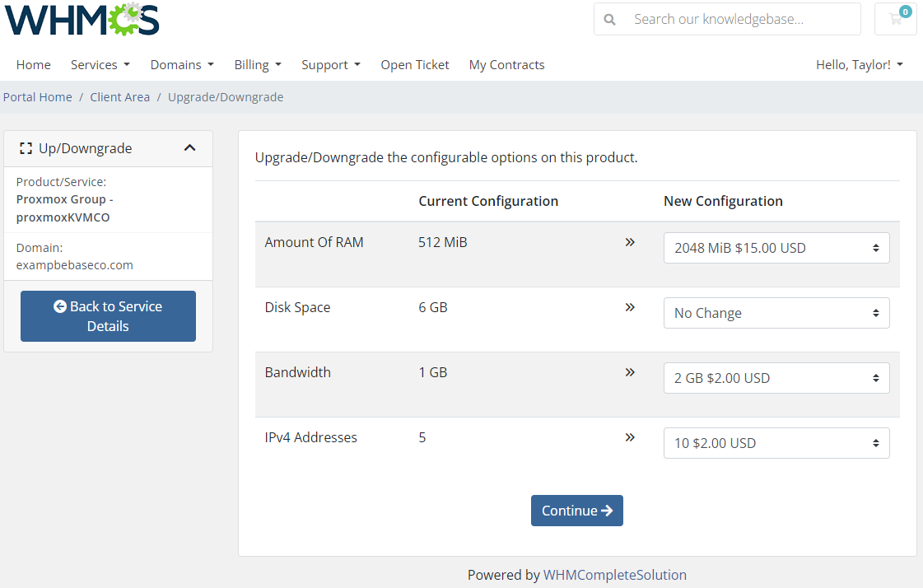Expand the Domains menu
The width and height of the screenshot is (923, 588).
point(182,65)
